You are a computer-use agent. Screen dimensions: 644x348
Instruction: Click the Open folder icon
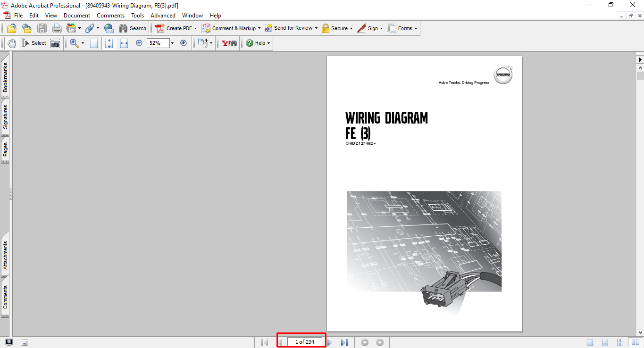pyautogui.click(x=12, y=28)
